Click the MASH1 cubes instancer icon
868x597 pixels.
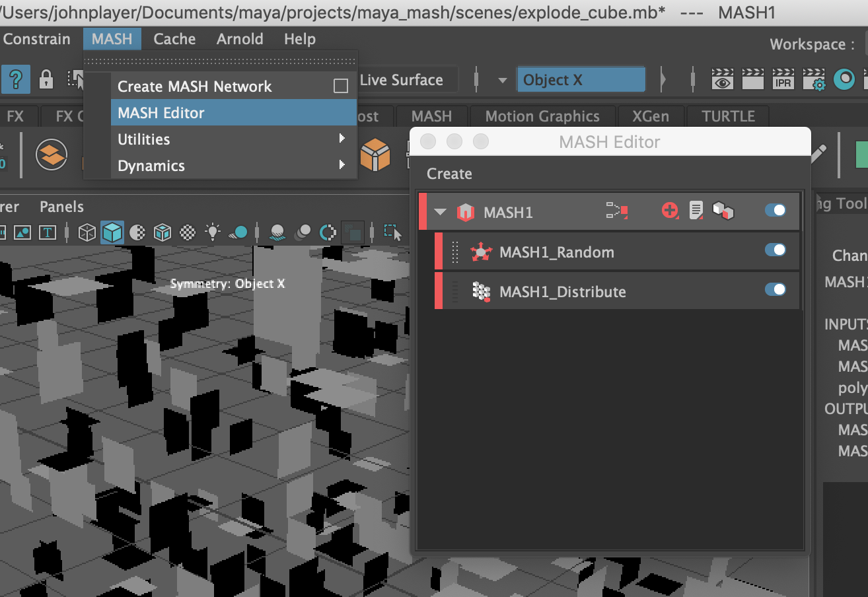[x=722, y=211]
